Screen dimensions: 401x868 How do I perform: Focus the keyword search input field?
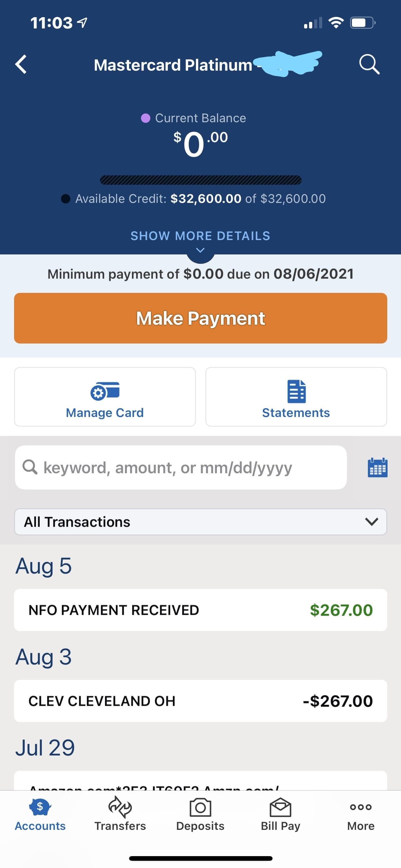(x=181, y=468)
